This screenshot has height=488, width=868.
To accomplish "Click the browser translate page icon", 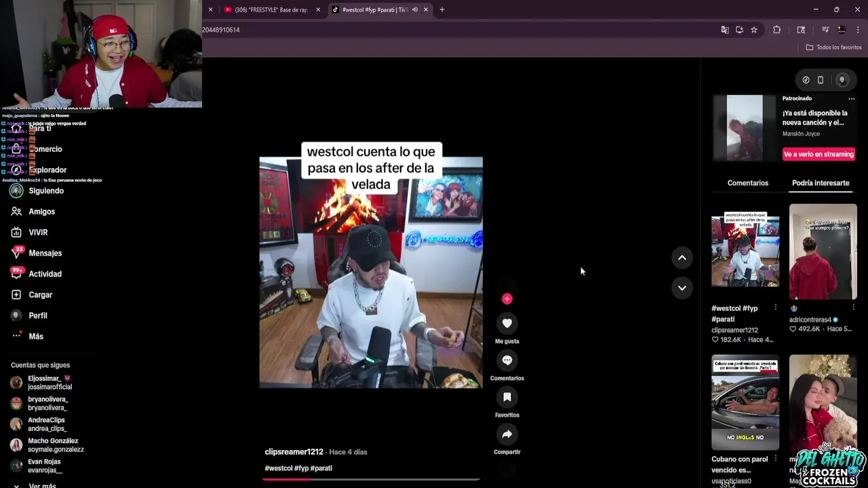I will point(725,30).
